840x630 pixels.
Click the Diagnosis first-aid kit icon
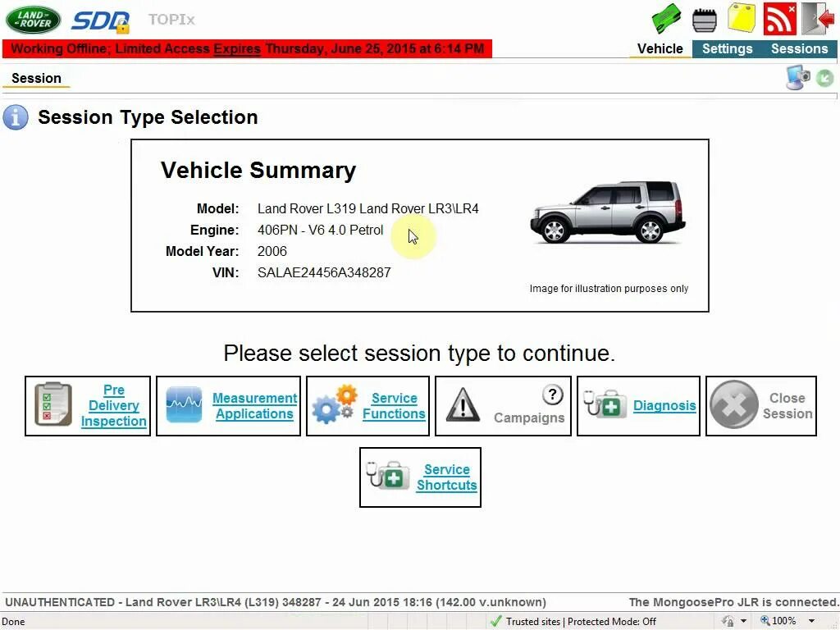pyautogui.click(x=605, y=404)
